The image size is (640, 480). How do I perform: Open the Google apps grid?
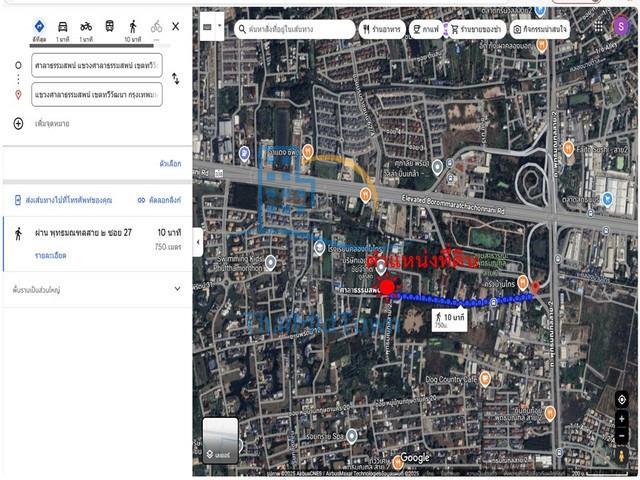(598, 27)
